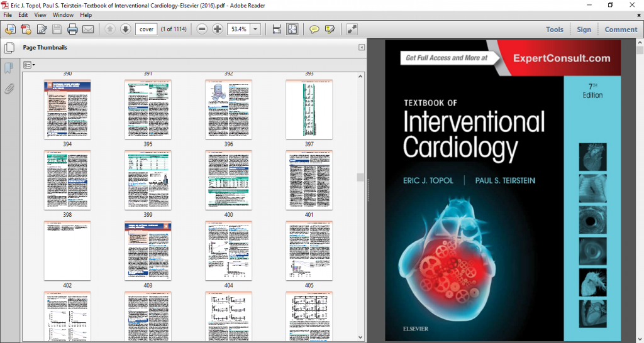Open the Tools pane
Image resolution: width=644 pixels, height=343 pixels.
[x=554, y=29]
